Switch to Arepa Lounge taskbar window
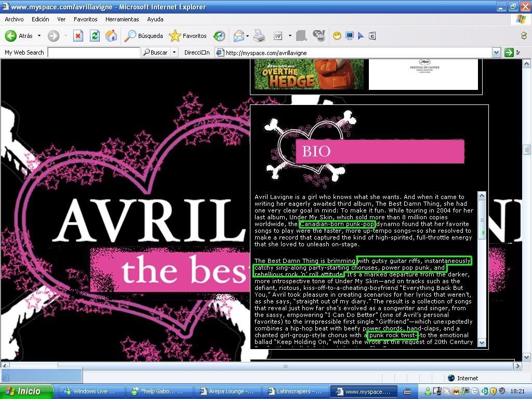The image size is (532, 399). point(227,391)
